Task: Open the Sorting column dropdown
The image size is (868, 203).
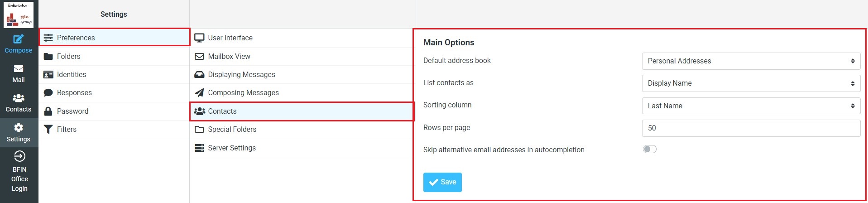Action: point(751,106)
